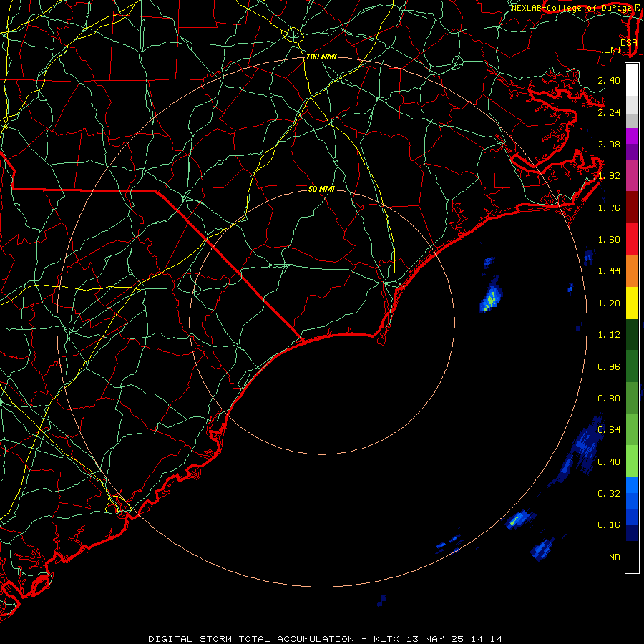Click the 1.28 legend value
This screenshot has width=644, height=644.
(609, 303)
